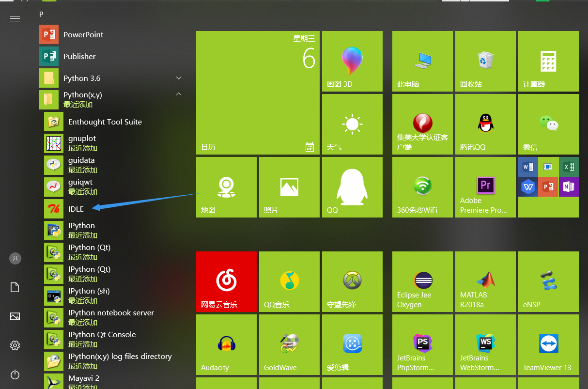Launch the 腾讯QQ tile
This screenshot has height=389, width=588.
[485, 124]
